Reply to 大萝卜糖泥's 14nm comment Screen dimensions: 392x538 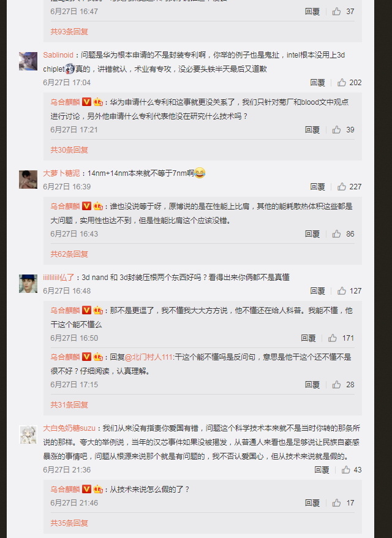pos(317,187)
